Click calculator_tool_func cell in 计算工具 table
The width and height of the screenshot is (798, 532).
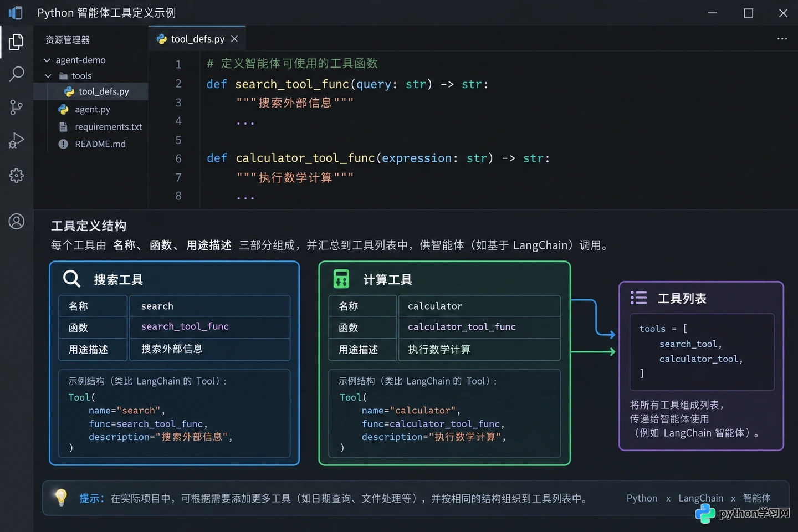[x=479, y=327]
